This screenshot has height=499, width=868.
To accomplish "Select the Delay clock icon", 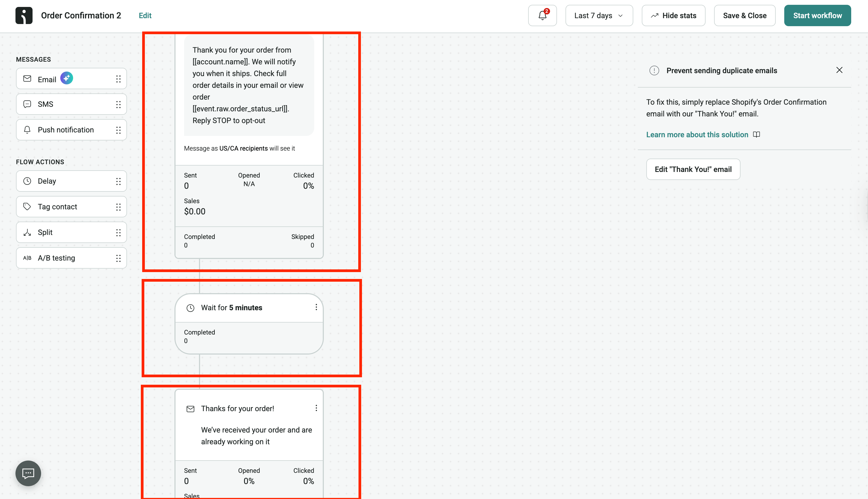I will pos(27,181).
